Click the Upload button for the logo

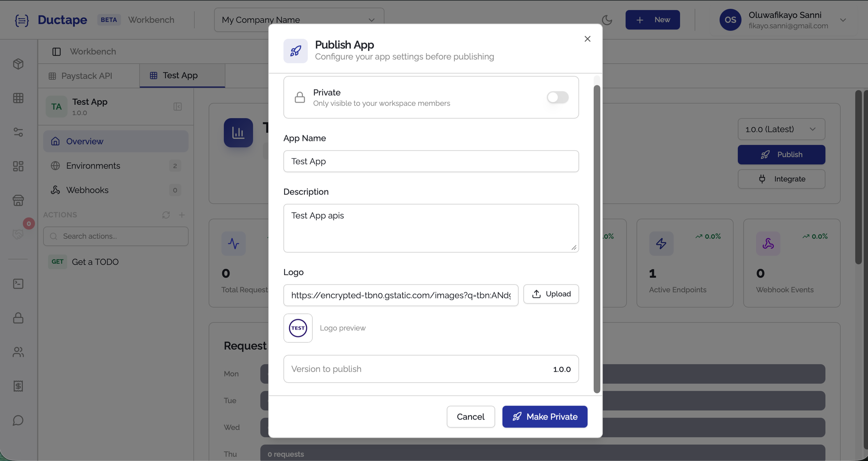click(551, 294)
